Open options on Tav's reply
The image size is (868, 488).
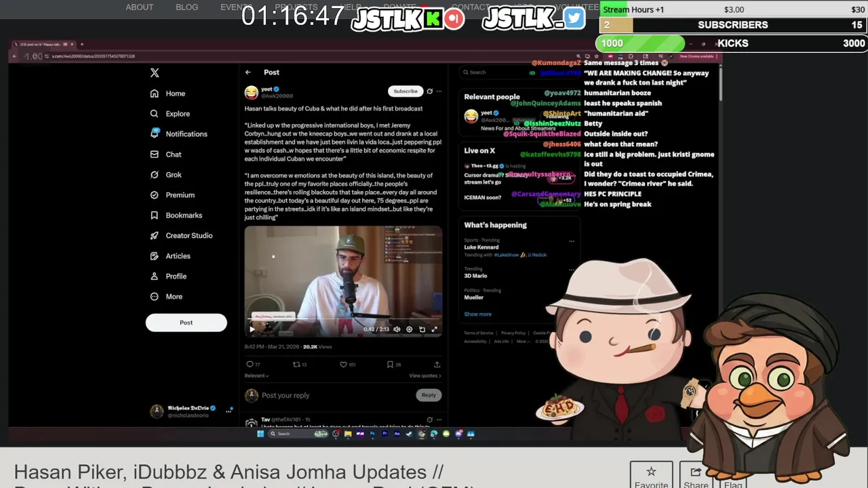(x=439, y=420)
